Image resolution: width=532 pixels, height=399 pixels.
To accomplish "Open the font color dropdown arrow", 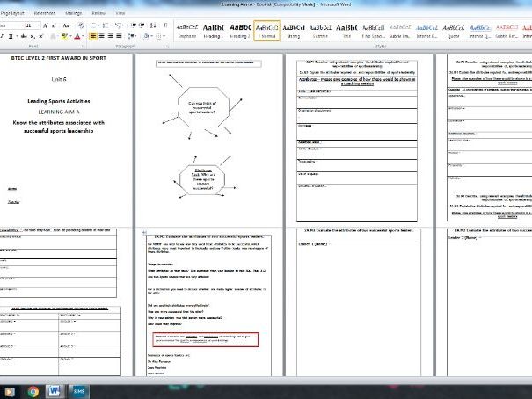I will [x=83, y=36].
